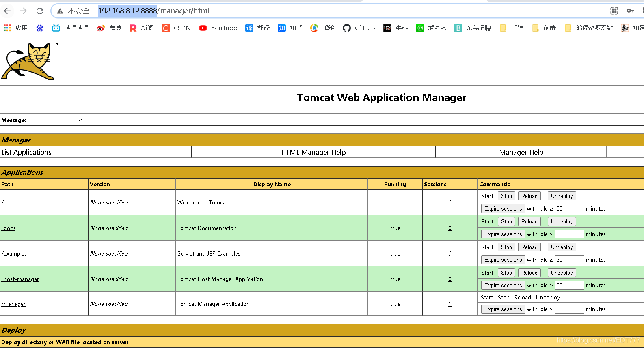Viewport: 644px width, 348px height.
Task: Click the browser back arrow
Action: [8, 11]
